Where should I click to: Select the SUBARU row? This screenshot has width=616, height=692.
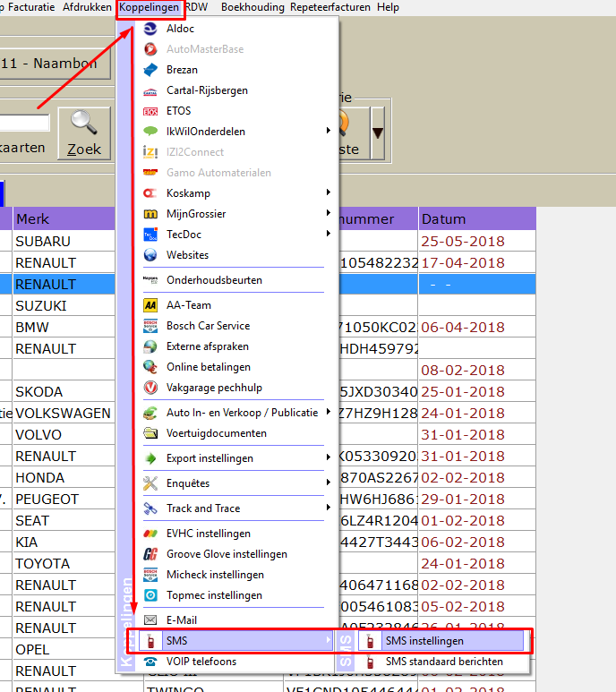coord(64,242)
